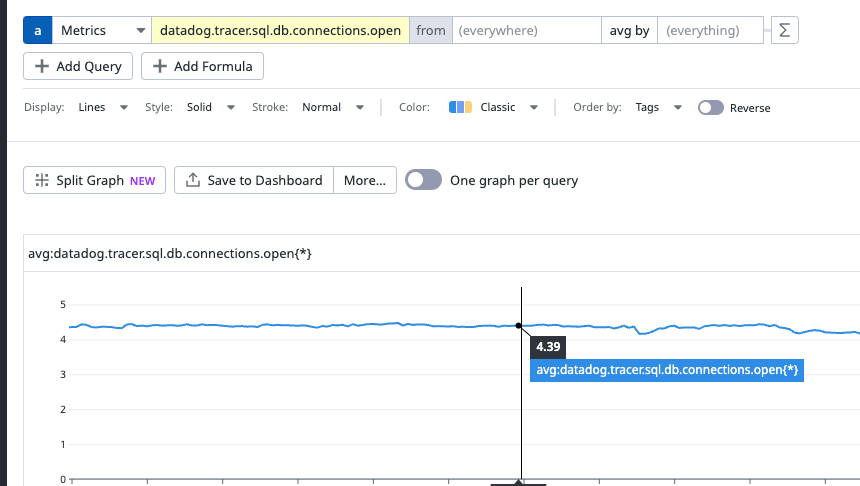Focus the (everything) group-by field
This screenshot has width=860, height=486.
click(x=710, y=30)
